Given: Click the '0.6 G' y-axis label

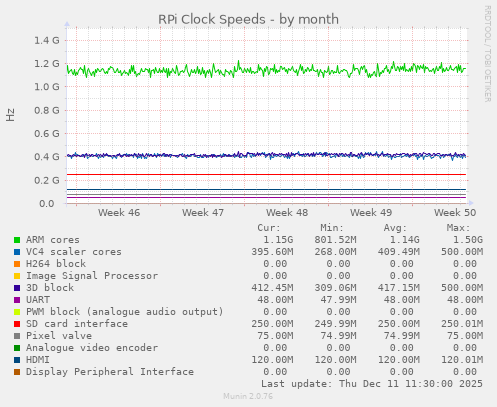Looking at the screenshot, I should 47,134.
